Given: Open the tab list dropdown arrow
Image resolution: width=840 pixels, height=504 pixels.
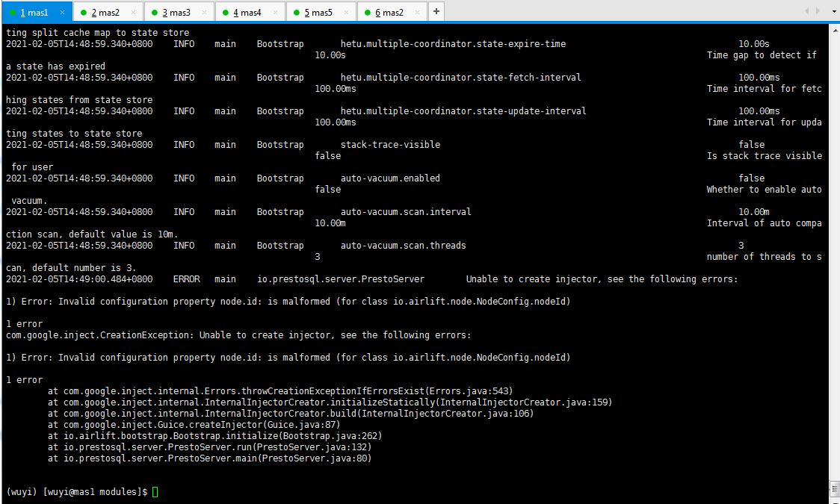Looking at the screenshot, I should tap(834, 11).
